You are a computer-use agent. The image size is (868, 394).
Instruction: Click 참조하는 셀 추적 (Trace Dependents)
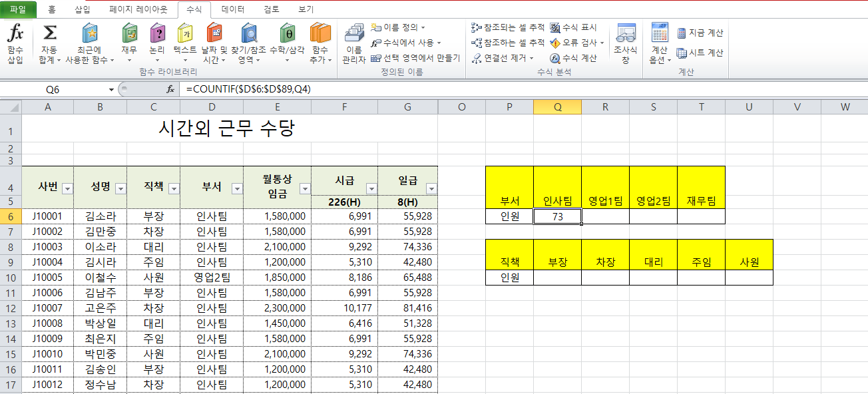point(508,43)
